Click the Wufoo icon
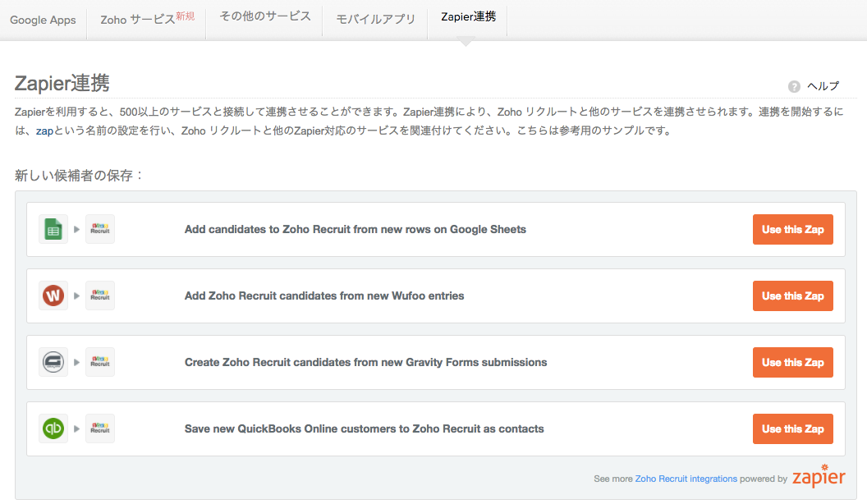Screen dimensions: 867x504 pos(53,296)
